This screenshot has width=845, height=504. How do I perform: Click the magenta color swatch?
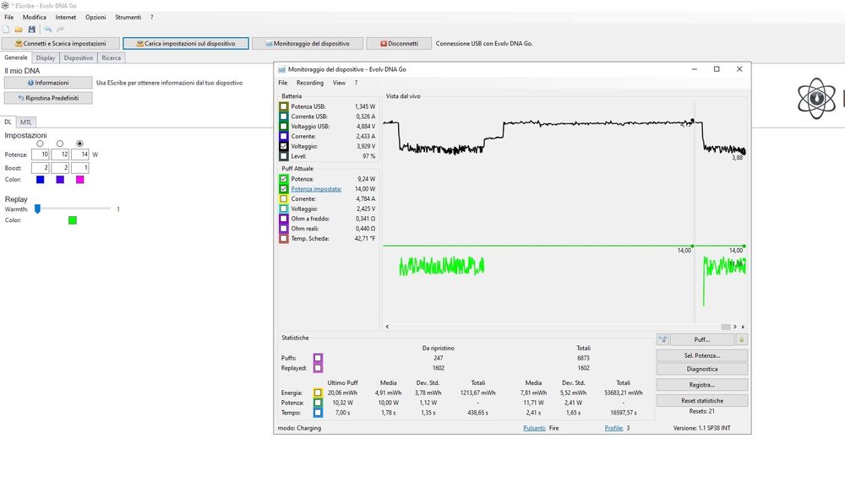79,179
